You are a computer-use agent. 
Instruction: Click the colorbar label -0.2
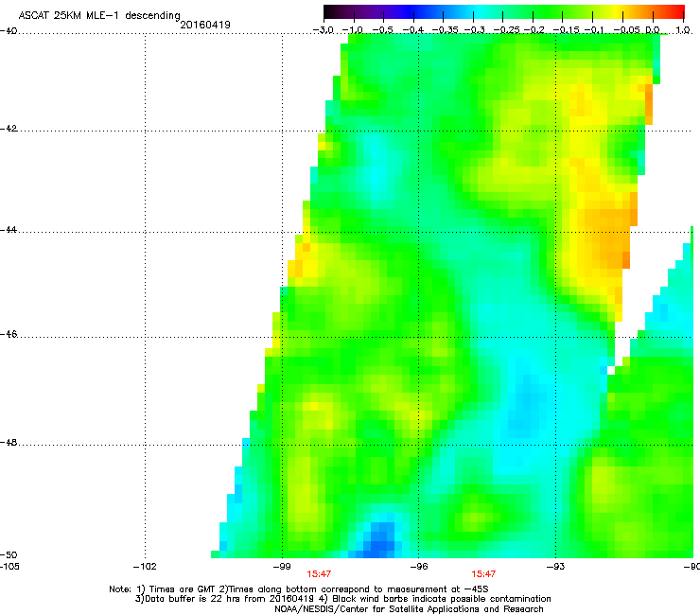pos(534,30)
